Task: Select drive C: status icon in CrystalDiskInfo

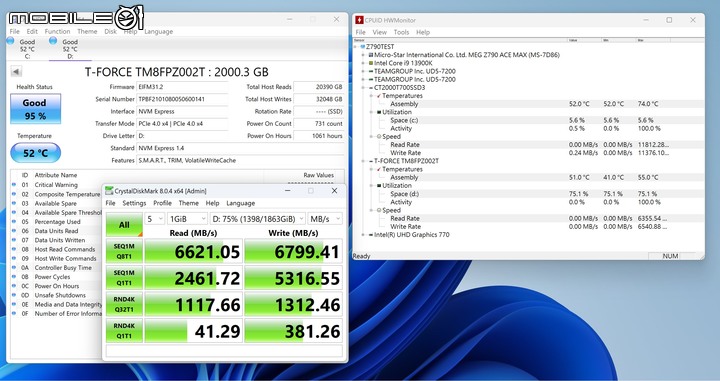Action: (11, 41)
